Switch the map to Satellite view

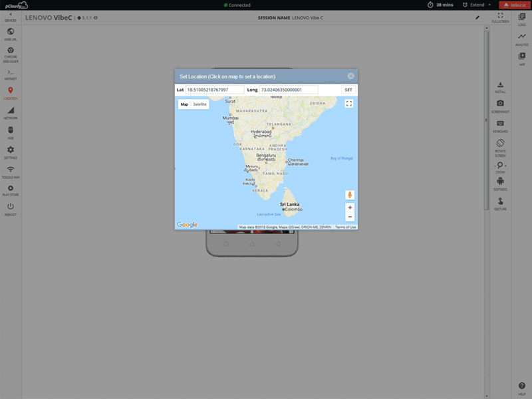pos(200,104)
